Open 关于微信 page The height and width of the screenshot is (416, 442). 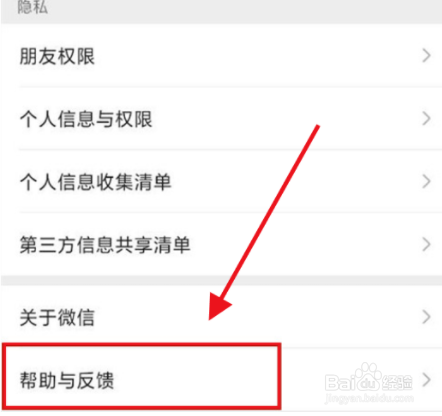(x=221, y=317)
